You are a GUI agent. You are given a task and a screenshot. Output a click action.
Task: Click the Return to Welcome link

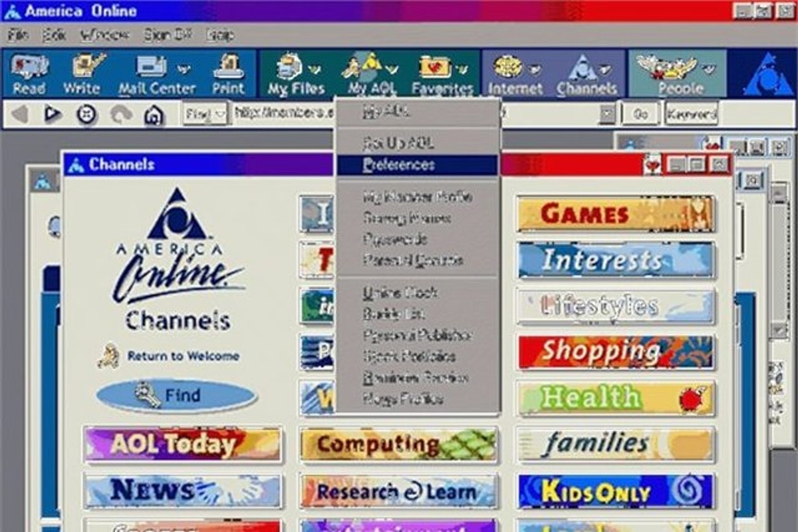pos(182,356)
